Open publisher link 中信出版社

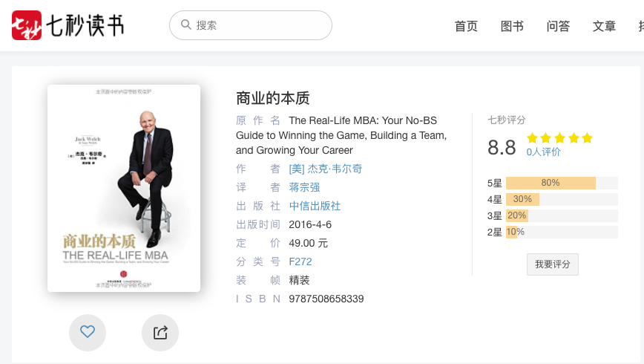(x=315, y=206)
